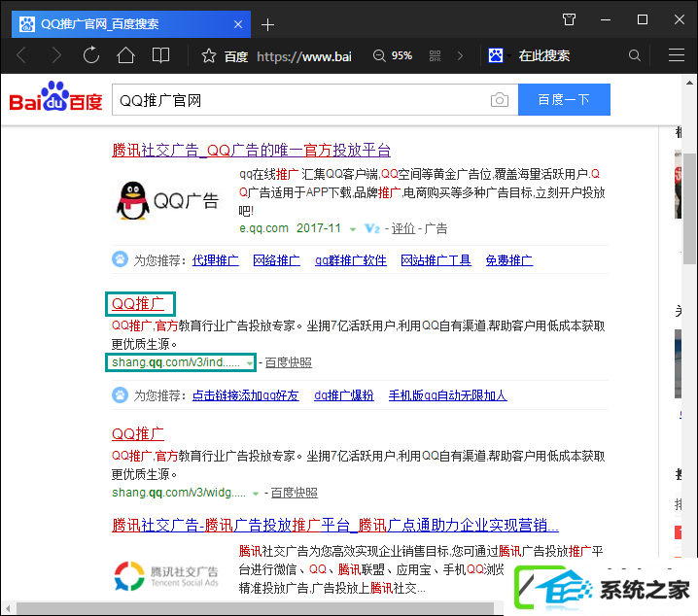The width and height of the screenshot is (698, 616).
Task: Click the vertical scrollbar thumb
Action: pyautogui.click(x=690, y=209)
